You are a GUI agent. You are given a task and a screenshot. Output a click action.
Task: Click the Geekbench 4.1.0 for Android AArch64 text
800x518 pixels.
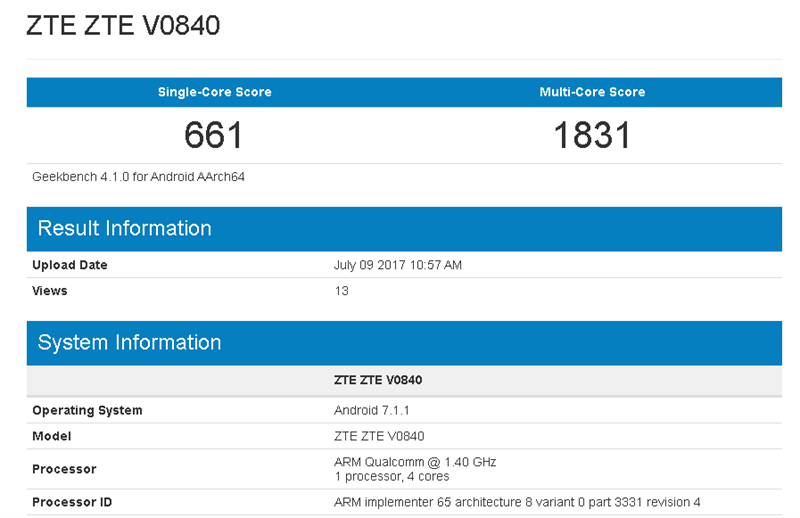138,177
